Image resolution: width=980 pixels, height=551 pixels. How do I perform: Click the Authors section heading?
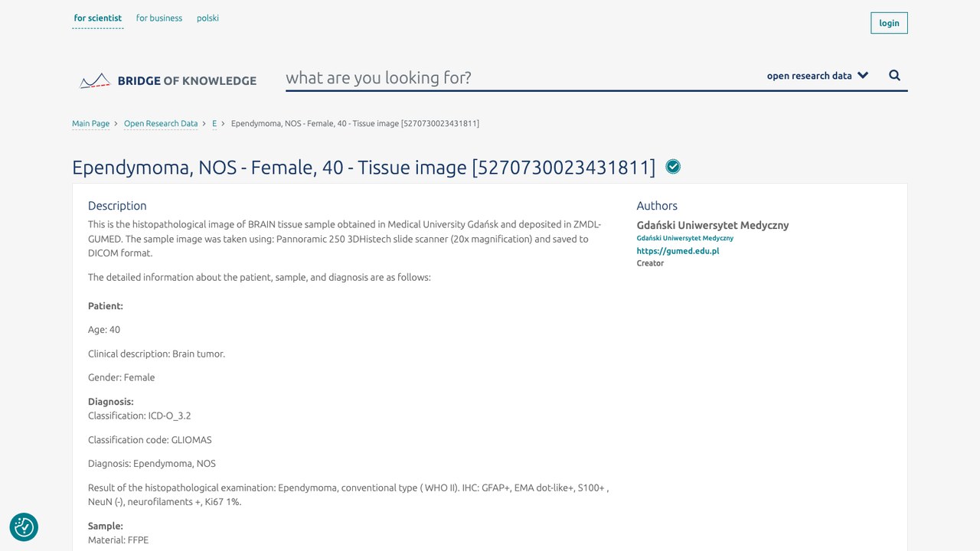click(657, 206)
